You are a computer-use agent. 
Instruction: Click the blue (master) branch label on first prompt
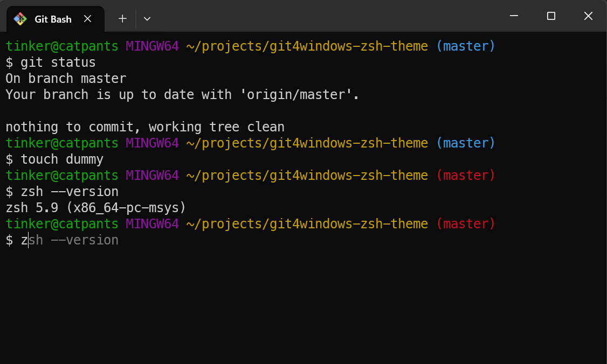click(466, 46)
